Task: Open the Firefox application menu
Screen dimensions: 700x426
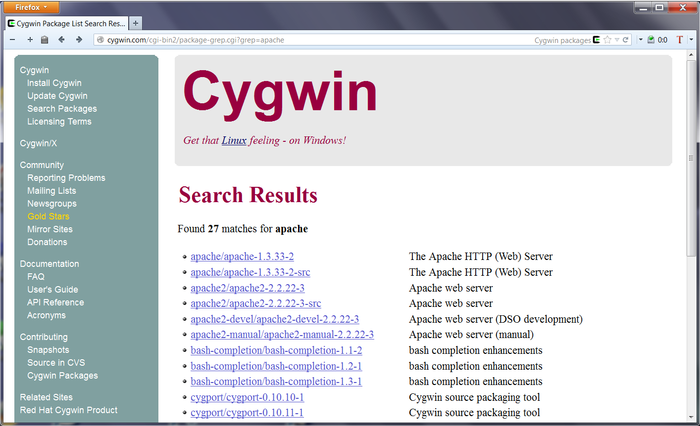Action: (31, 7)
